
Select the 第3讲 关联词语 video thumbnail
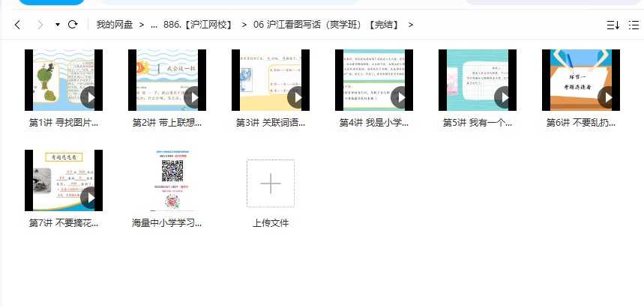click(271, 80)
